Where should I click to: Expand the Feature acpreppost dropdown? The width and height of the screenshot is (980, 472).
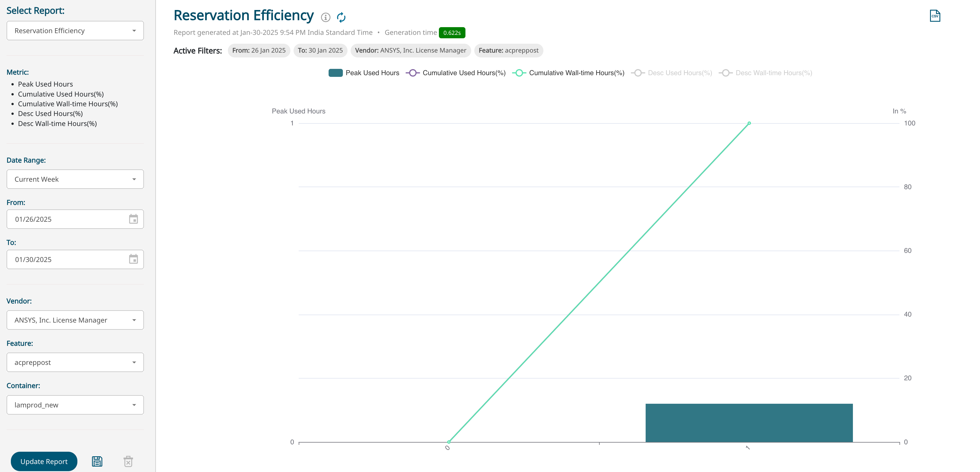[75, 362]
